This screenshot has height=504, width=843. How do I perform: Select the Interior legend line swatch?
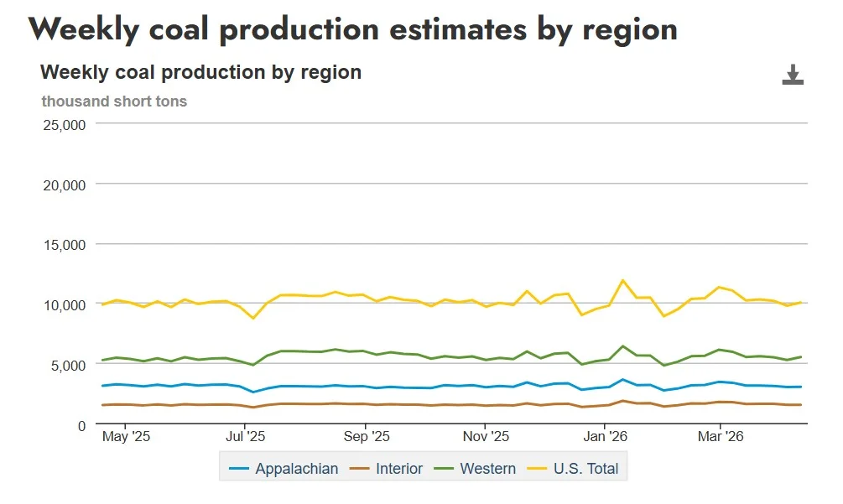tap(358, 469)
